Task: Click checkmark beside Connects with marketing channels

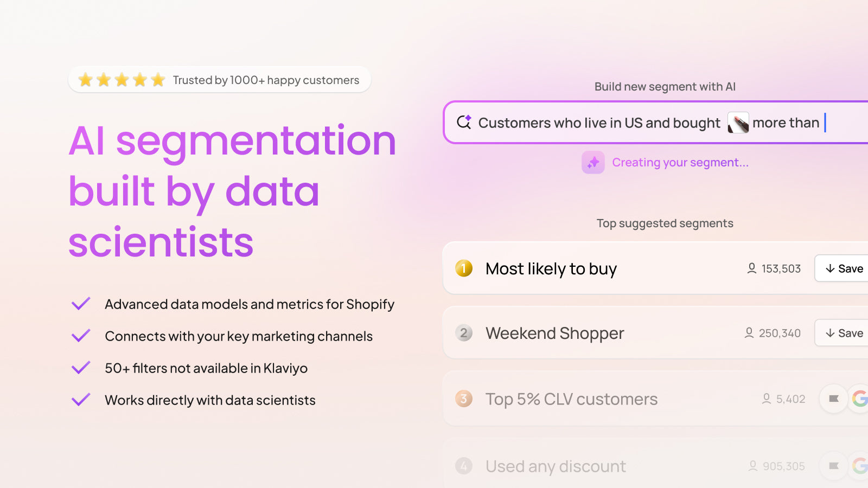Action: point(81,336)
